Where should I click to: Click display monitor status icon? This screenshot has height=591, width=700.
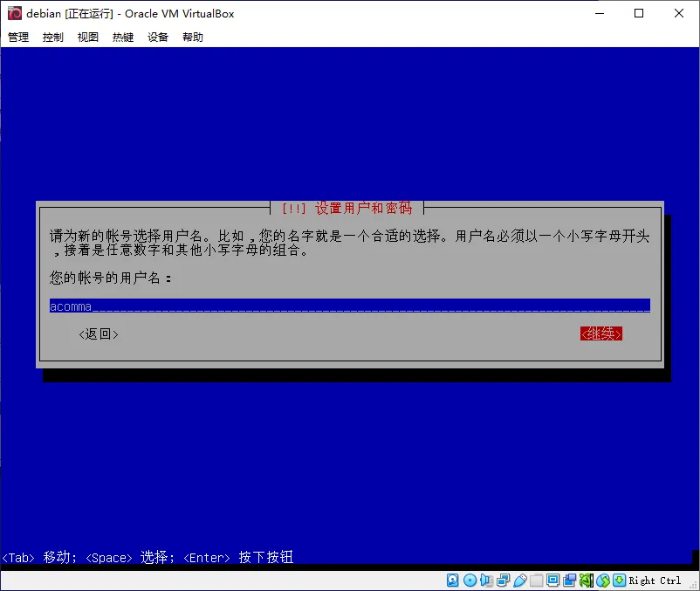tap(552, 581)
